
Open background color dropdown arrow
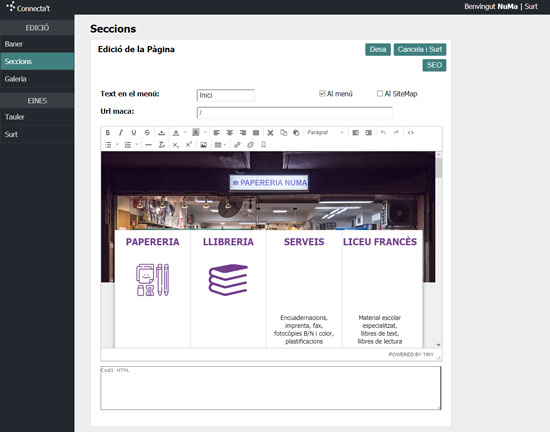205,133
